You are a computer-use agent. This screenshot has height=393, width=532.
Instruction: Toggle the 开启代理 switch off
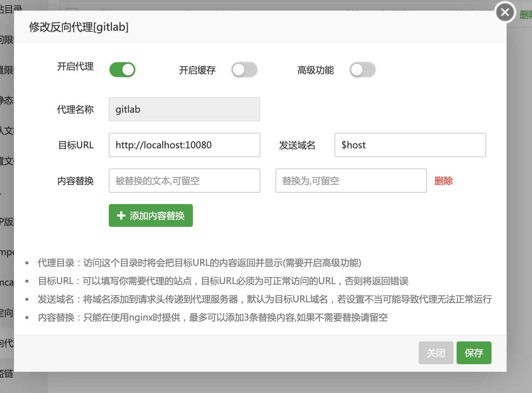click(122, 70)
